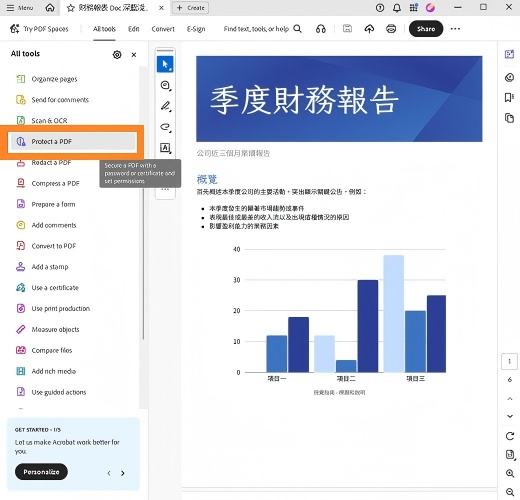This screenshot has width=520, height=500.
Task: Open the Convert tab
Action: click(x=163, y=29)
